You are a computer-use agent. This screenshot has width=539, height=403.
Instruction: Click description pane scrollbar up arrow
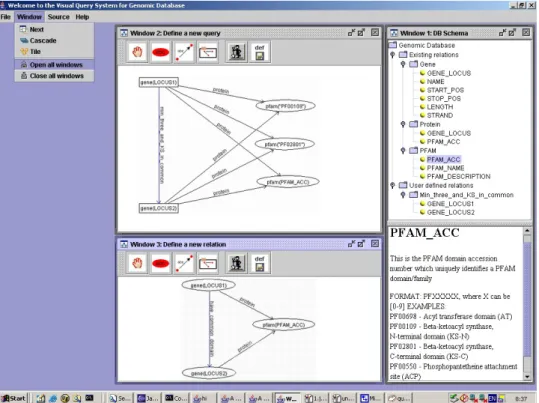[527, 230]
